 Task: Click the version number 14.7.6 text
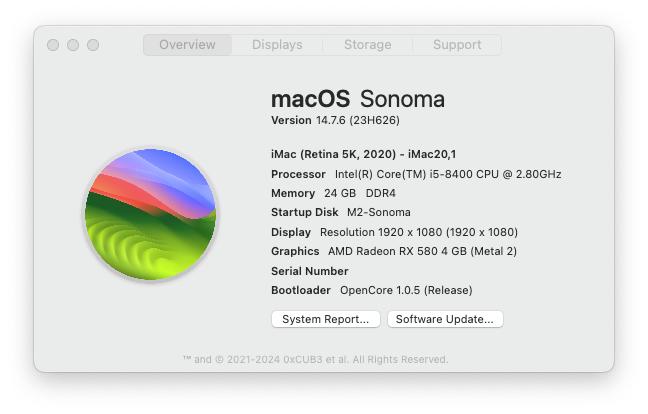pyautogui.click(x=331, y=120)
